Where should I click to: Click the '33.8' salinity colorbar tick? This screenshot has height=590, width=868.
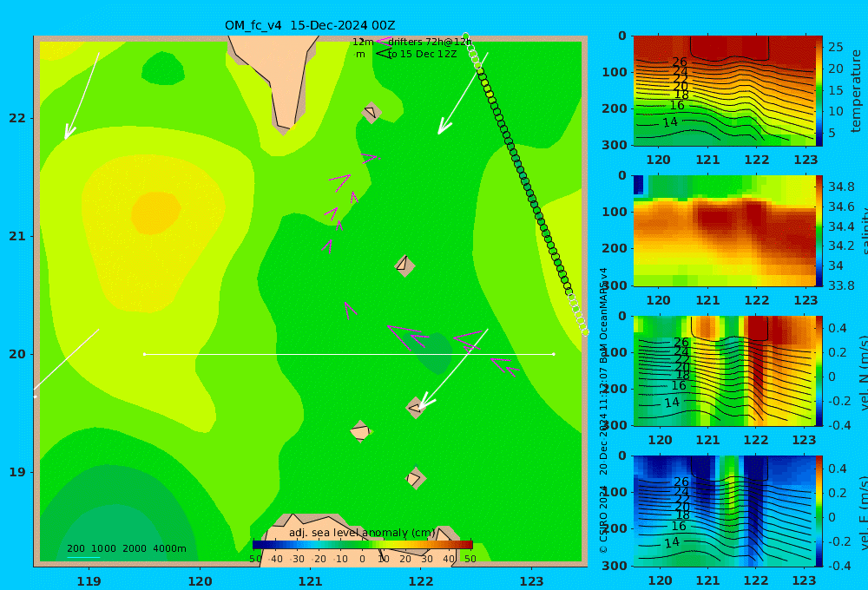[841, 285]
